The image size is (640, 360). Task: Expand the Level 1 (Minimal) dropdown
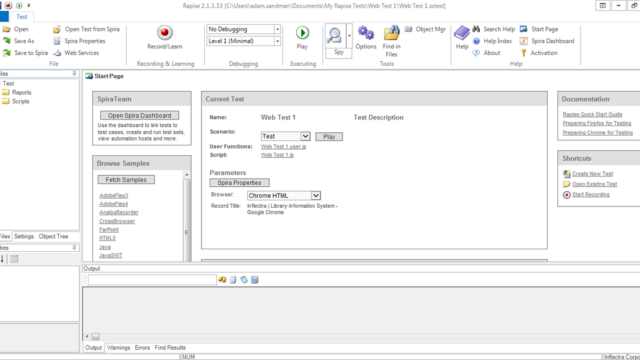(x=277, y=41)
